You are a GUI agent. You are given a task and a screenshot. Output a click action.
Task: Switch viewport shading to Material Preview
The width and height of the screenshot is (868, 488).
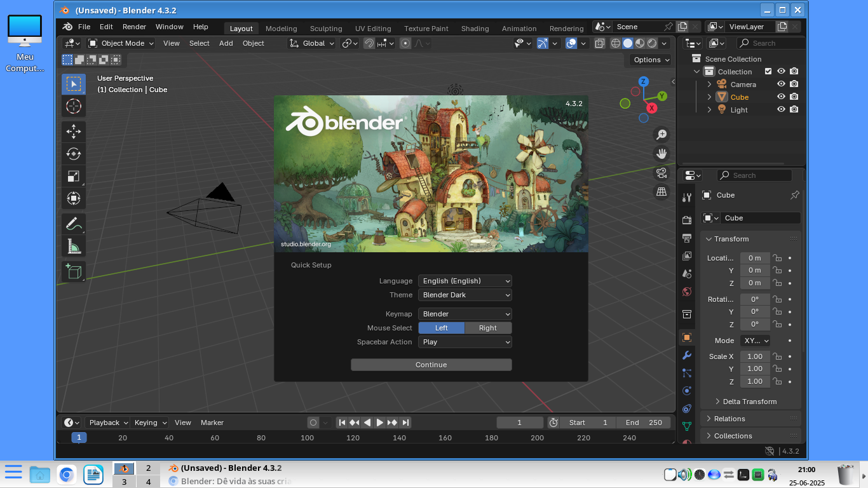[640, 43]
